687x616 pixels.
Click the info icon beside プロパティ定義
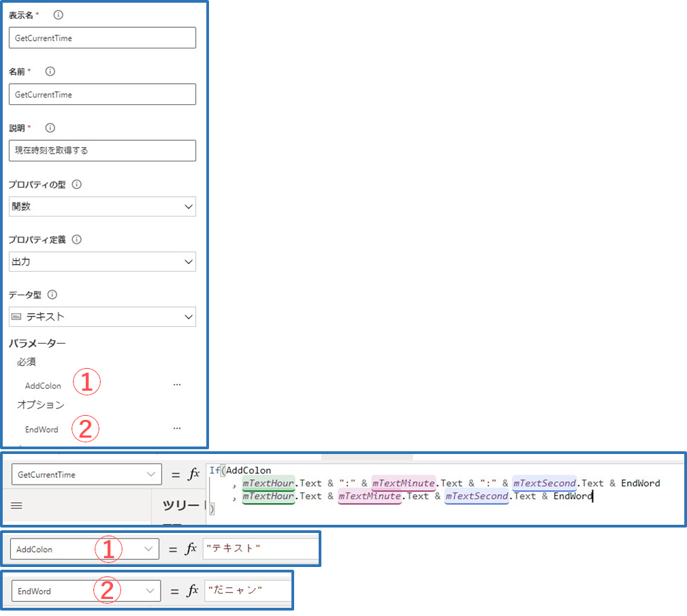point(76,240)
